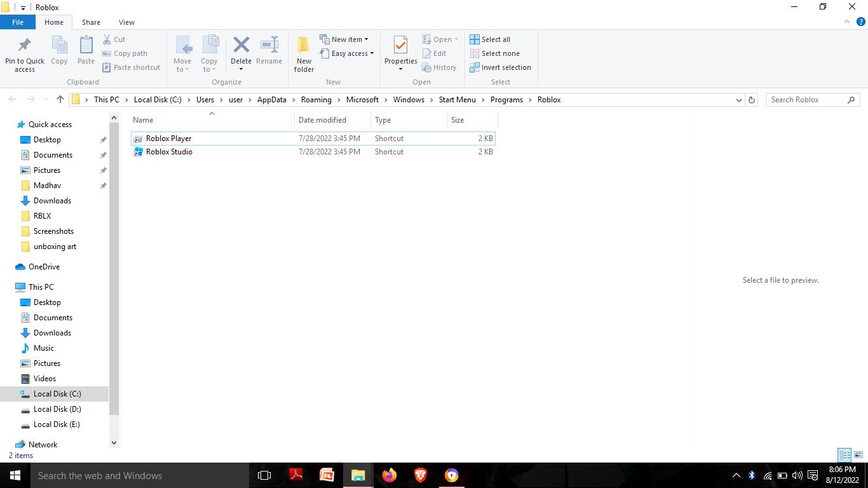Open Firefox from the taskbar
Image resolution: width=868 pixels, height=488 pixels.
pyautogui.click(x=389, y=475)
